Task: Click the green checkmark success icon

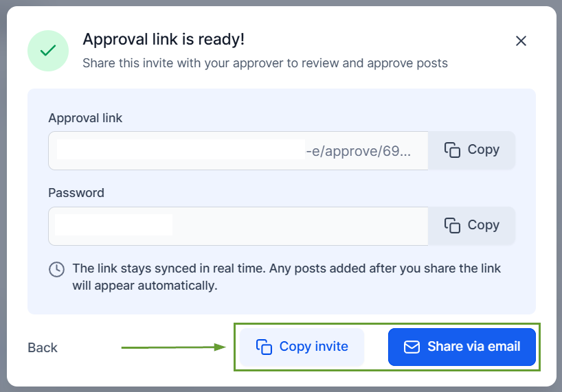Action: 48,51
